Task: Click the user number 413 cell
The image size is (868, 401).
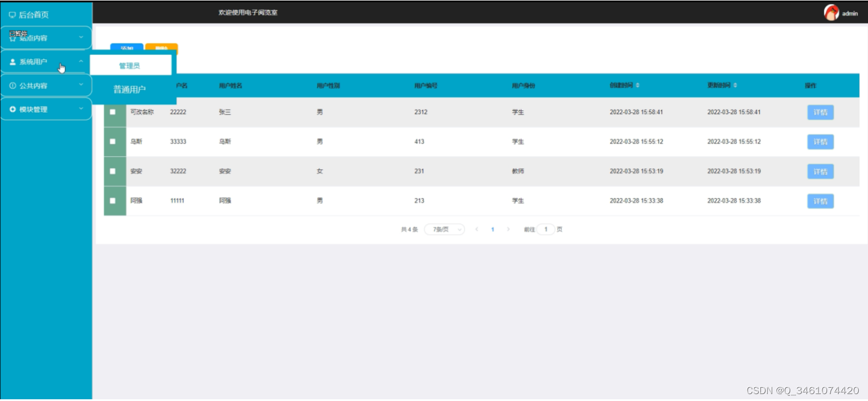Action: (419, 142)
